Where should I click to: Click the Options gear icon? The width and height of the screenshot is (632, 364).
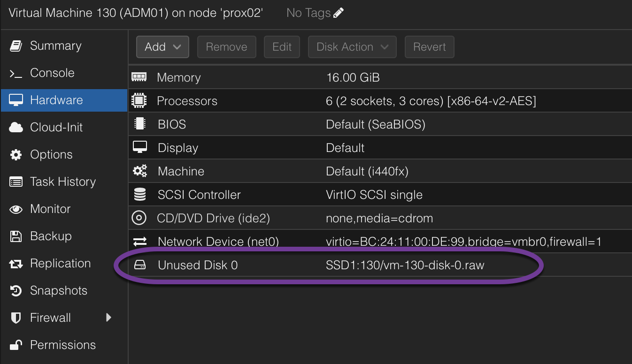[15, 154]
